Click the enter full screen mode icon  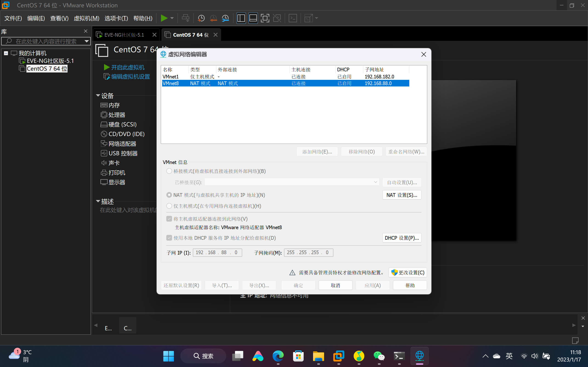[265, 18]
